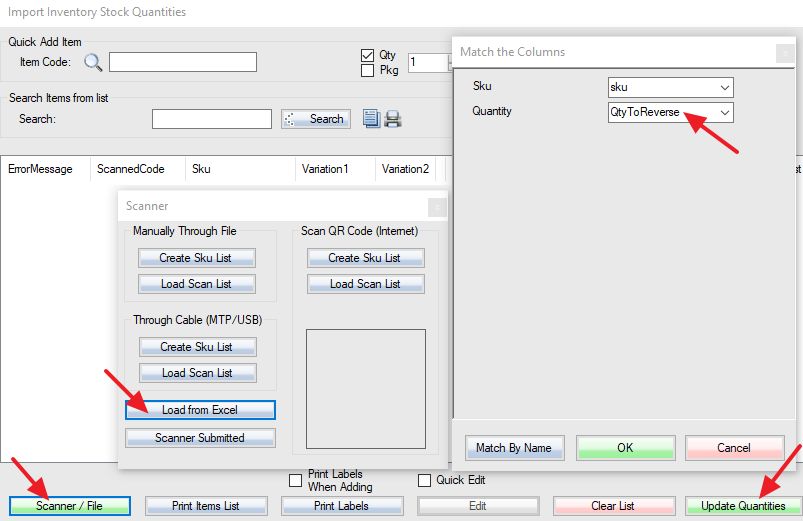The image size is (803, 521).
Task: Click the printer icon next to Search
Action: coord(393,119)
